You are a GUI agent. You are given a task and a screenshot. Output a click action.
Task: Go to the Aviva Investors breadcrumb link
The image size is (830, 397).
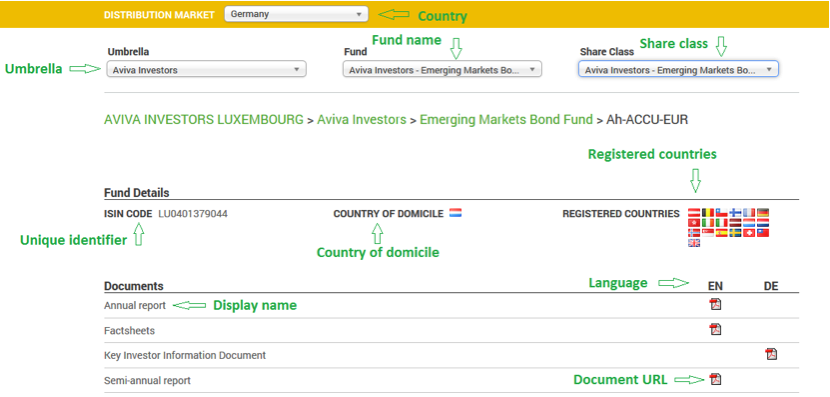(362, 120)
